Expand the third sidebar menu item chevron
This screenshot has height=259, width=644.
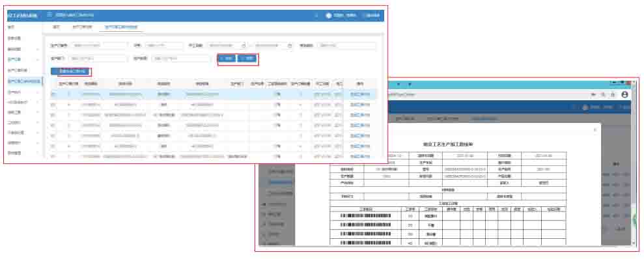38,49
